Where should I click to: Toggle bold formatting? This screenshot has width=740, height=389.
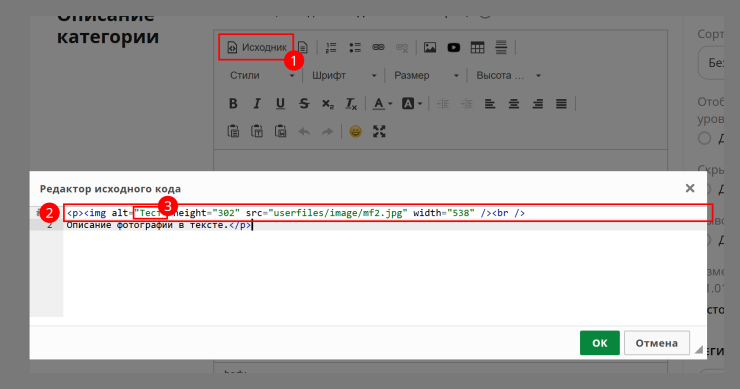tap(233, 103)
